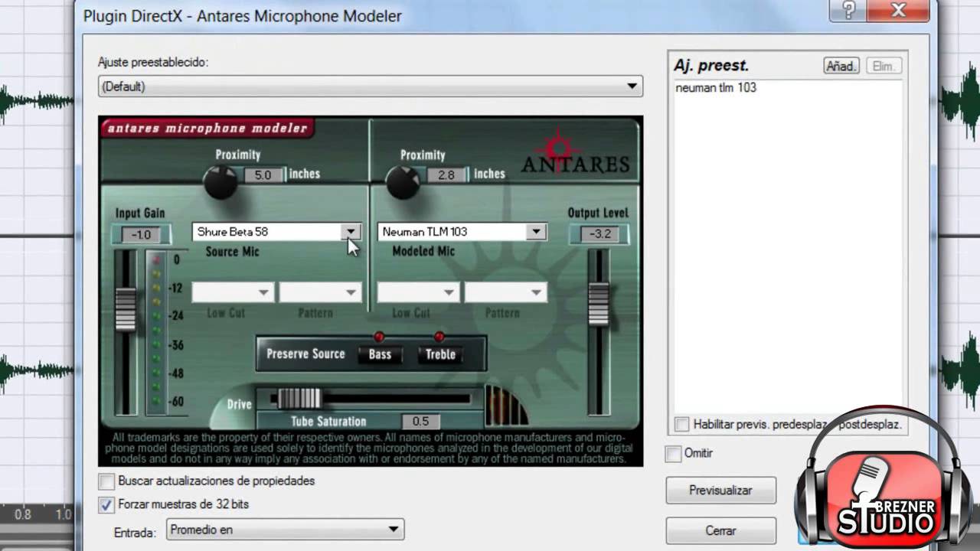This screenshot has width=980, height=551.
Task: Click the Input Gain value field -1.0
Action: point(141,234)
